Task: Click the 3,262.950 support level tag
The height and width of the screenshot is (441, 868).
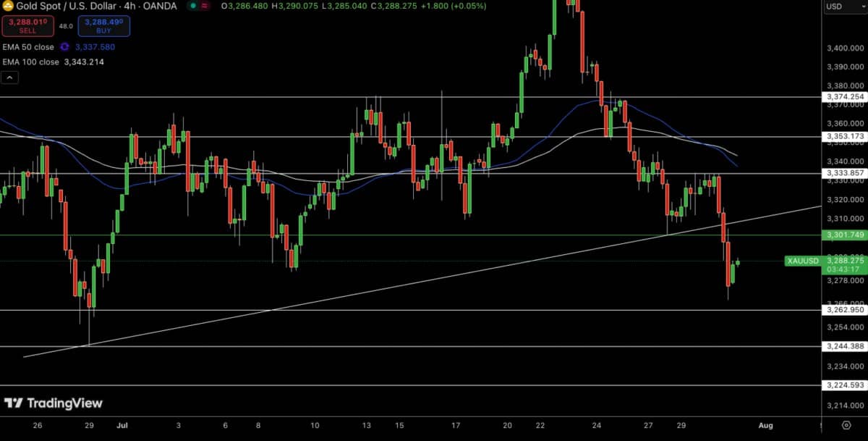Action: 845,310
